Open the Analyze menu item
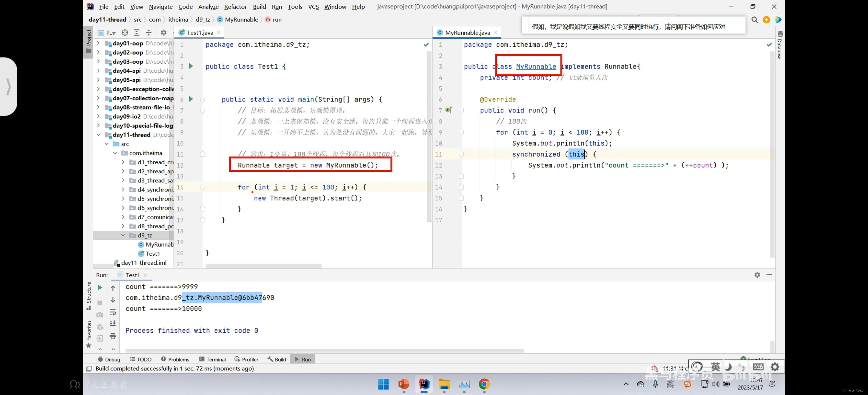868x395 pixels. pos(208,6)
